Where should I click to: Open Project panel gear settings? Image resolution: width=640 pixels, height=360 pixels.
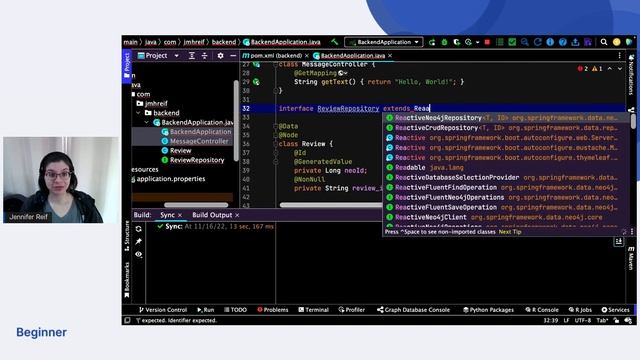(220, 56)
